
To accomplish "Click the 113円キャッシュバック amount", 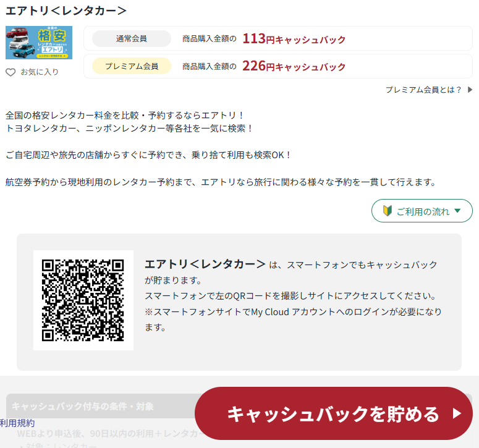I will tap(294, 39).
